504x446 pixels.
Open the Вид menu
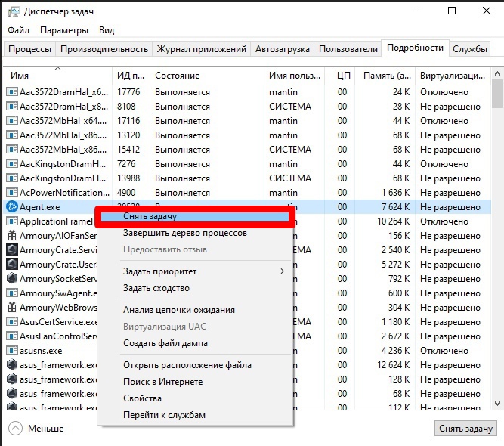tap(107, 30)
